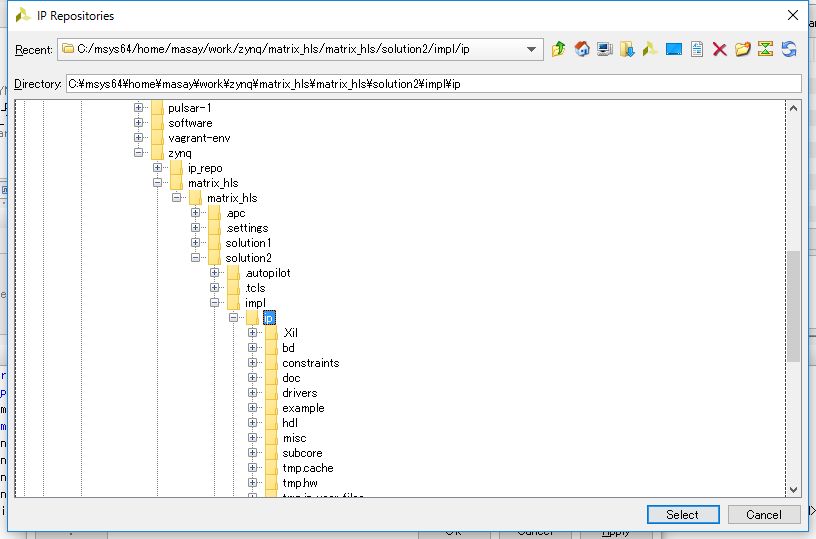Delete the selected directory with the red X
Viewport: 816px width, 539px height.
(x=719, y=49)
